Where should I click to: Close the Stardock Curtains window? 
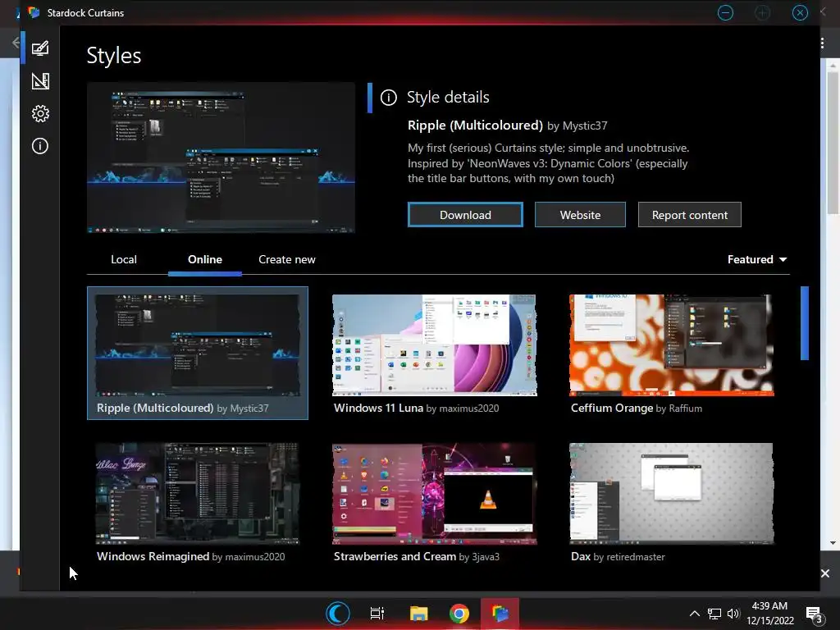pyautogui.click(x=800, y=12)
